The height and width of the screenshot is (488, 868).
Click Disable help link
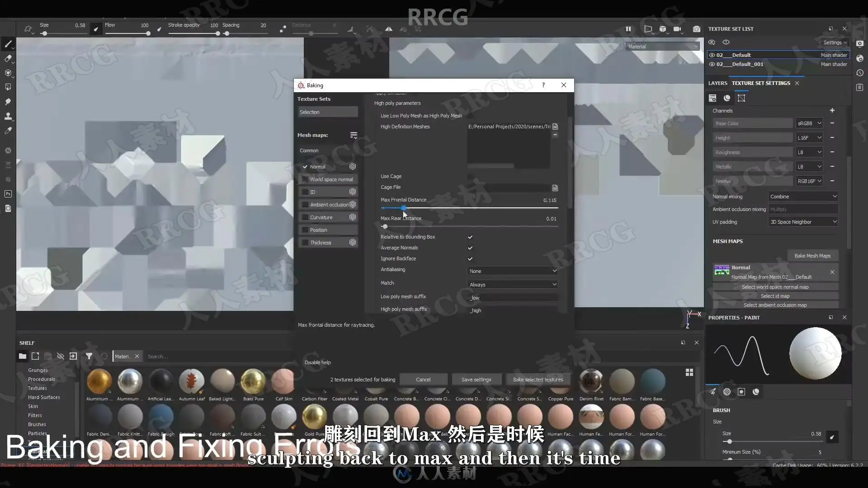pyautogui.click(x=317, y=362)
